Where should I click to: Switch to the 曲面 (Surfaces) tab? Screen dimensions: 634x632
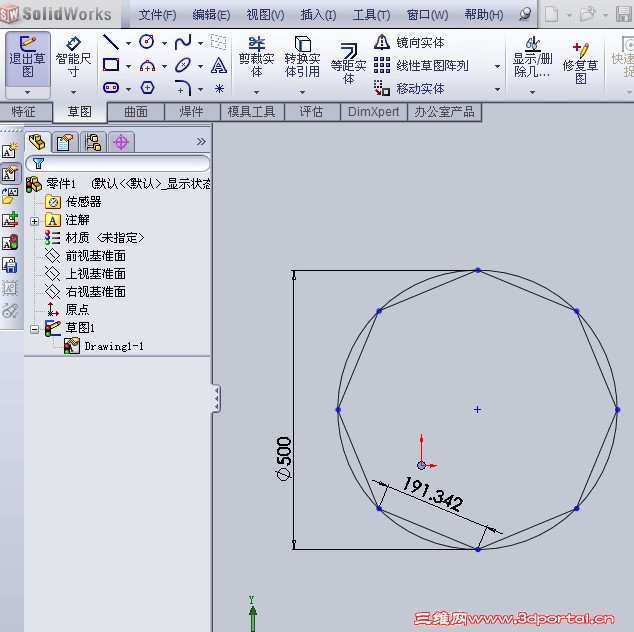[136, 112]
